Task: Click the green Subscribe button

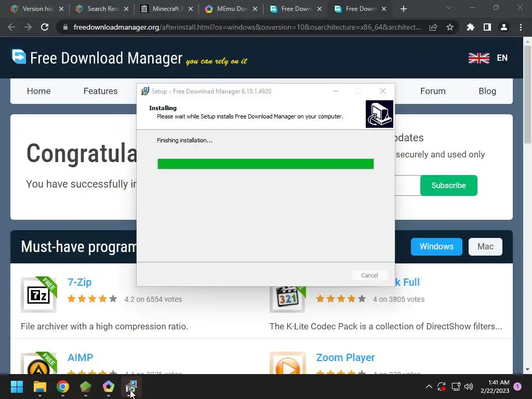Action: (448, 185)
